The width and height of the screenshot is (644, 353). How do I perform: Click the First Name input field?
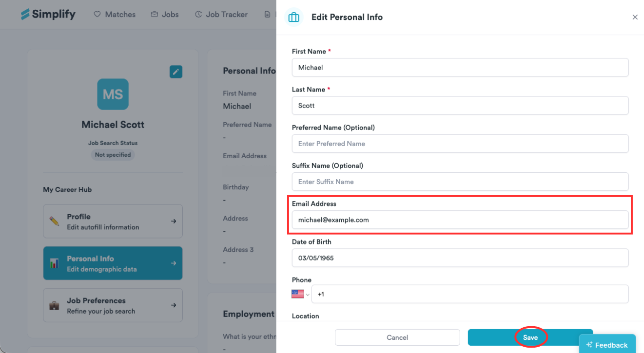460,67
